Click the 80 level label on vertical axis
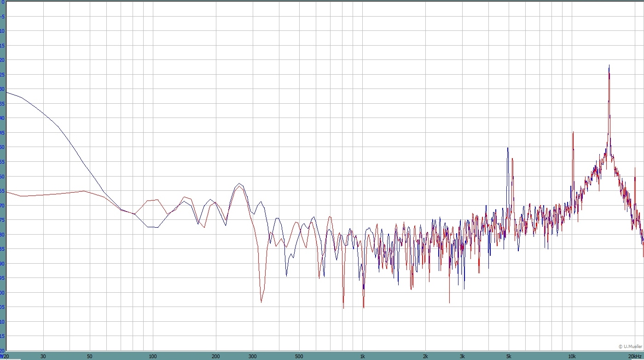This screenshot has width=644, height=360. pos(1,235)
